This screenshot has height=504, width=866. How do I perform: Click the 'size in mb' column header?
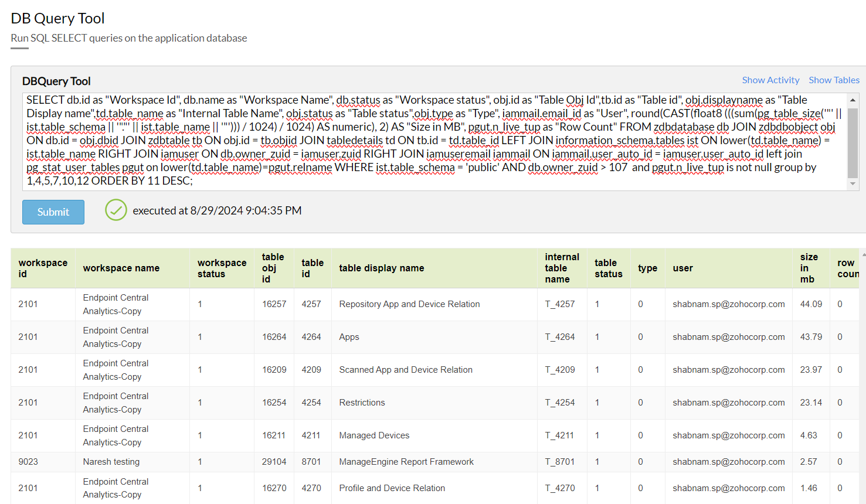pos(809,268)
